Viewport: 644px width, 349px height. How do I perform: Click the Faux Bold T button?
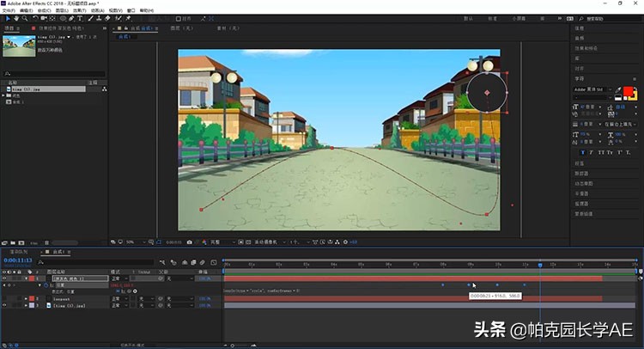pyautogui.click(x=582, y=152)
